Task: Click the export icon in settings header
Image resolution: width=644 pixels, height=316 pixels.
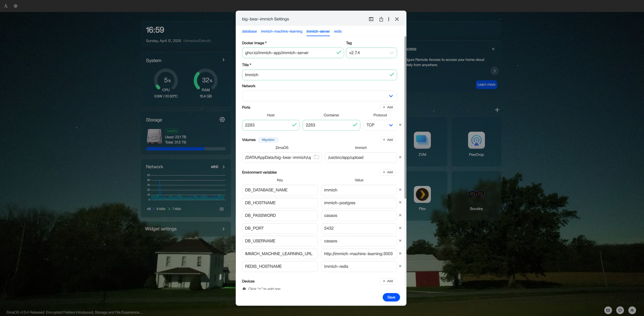Action: (x=381, y=19)
